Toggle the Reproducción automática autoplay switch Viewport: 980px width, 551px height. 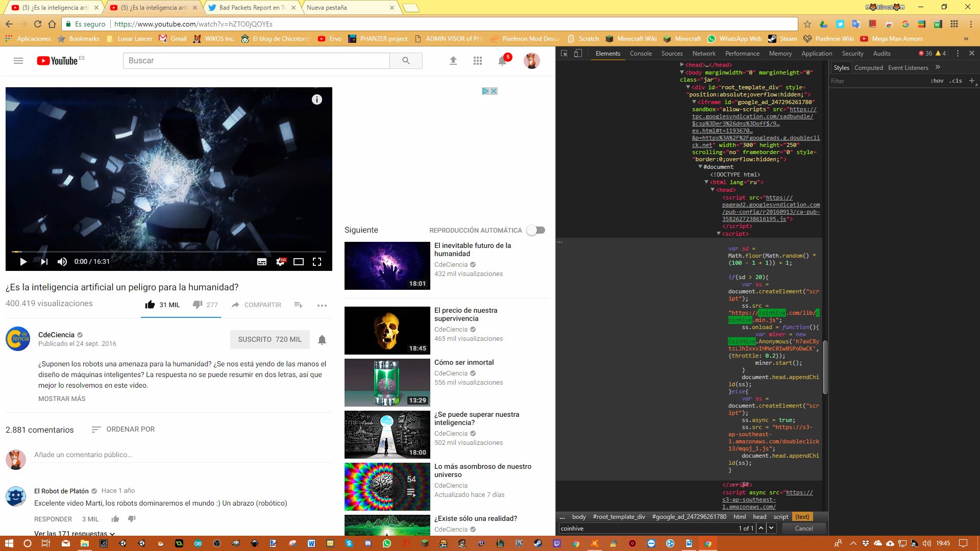point(536,230)
